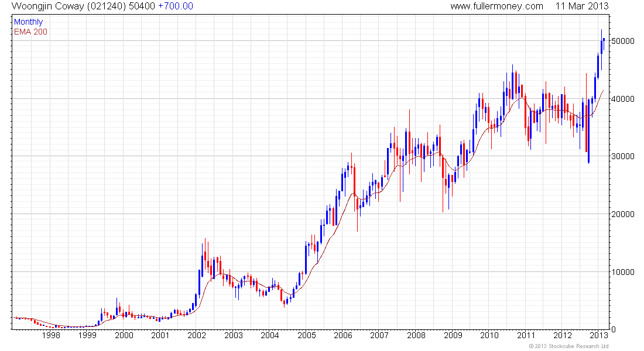Click the 0 y-axis label
Screen dimensions: 644x351
[614, 330]
